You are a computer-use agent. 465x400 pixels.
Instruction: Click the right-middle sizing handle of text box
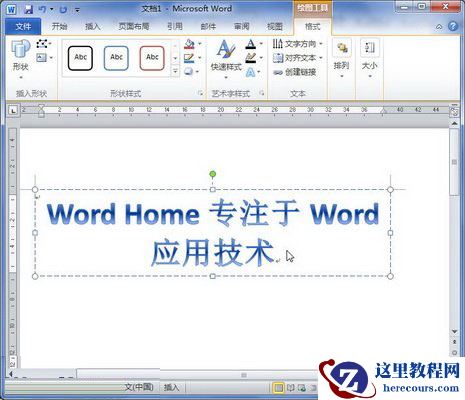391,233
